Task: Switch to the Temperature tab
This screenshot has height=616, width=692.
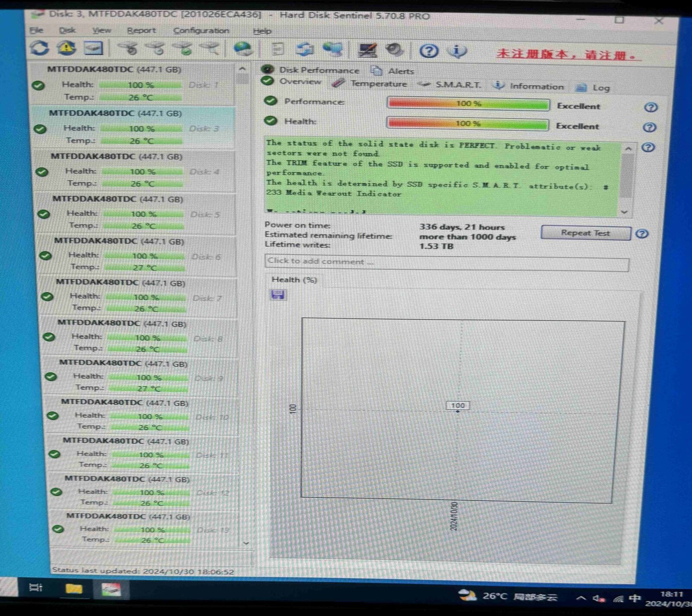Action: [x=370, y=83]
